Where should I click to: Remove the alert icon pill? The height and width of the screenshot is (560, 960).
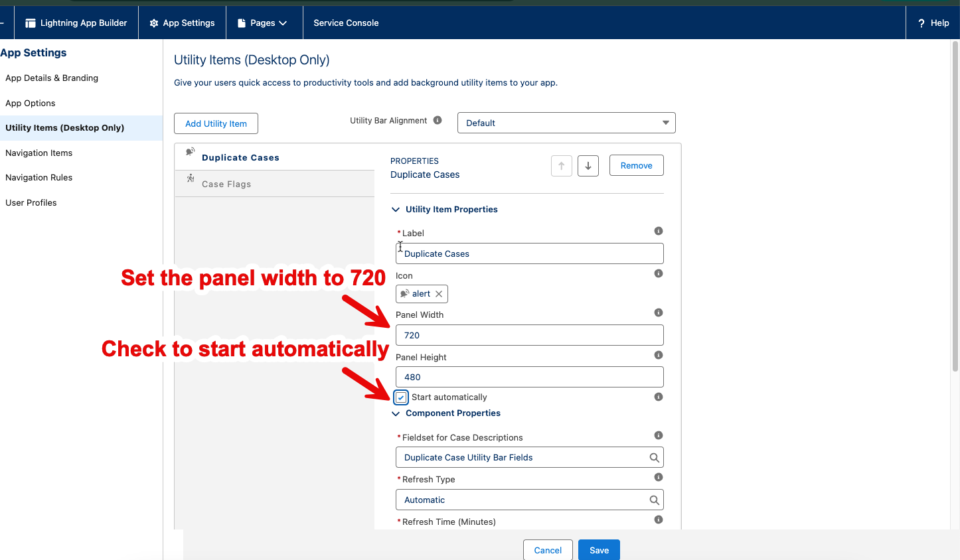[439, 294]
